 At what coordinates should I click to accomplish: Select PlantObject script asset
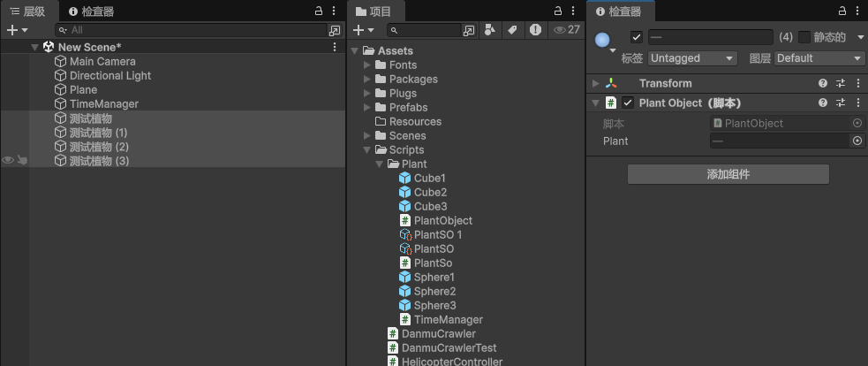(435, 221)
